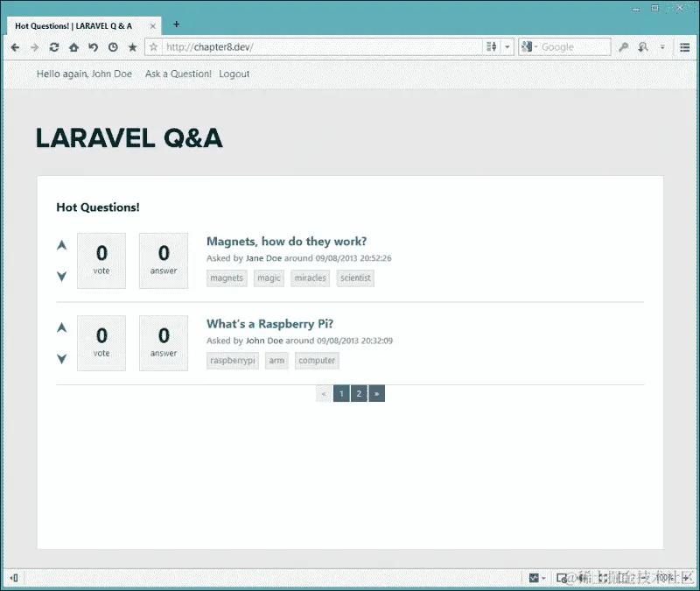Click the next page » pagination button
The width and height of the screenshot is (700, 591).
click(x=377, y=393)
